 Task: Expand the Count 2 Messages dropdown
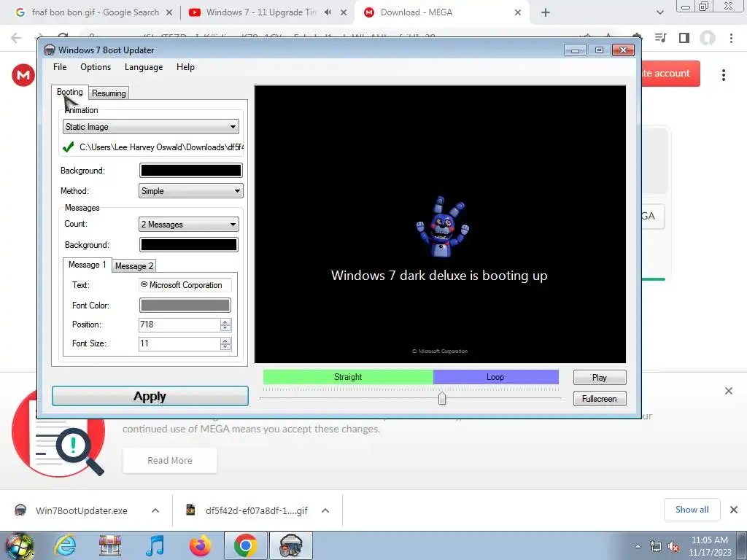click(189, 225)
